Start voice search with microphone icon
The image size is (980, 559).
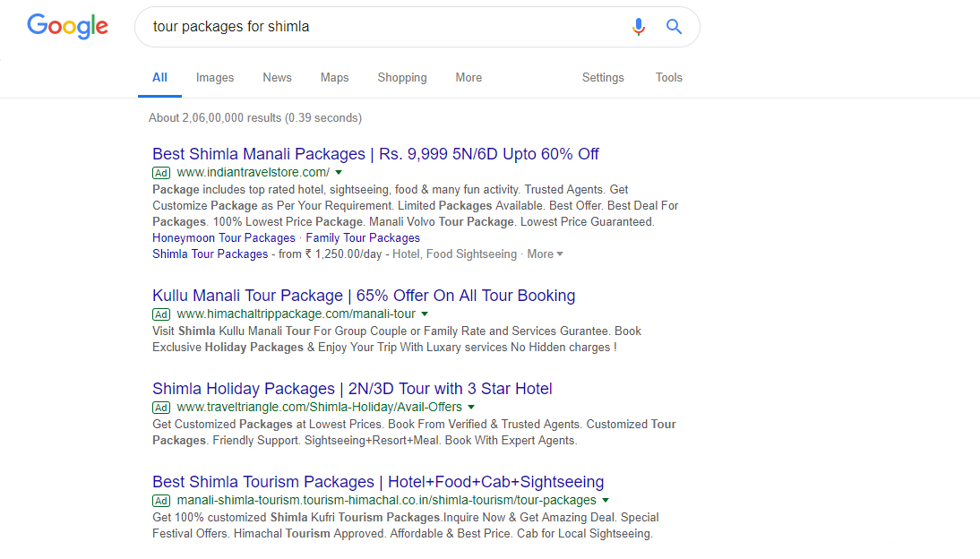tap(638, 27)
